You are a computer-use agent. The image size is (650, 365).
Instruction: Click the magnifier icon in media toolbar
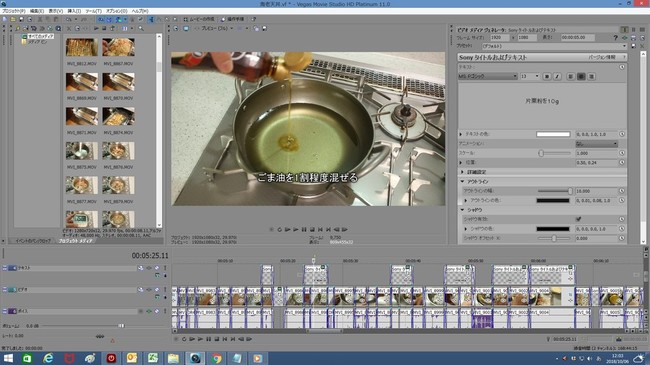(x=141, y=29)
